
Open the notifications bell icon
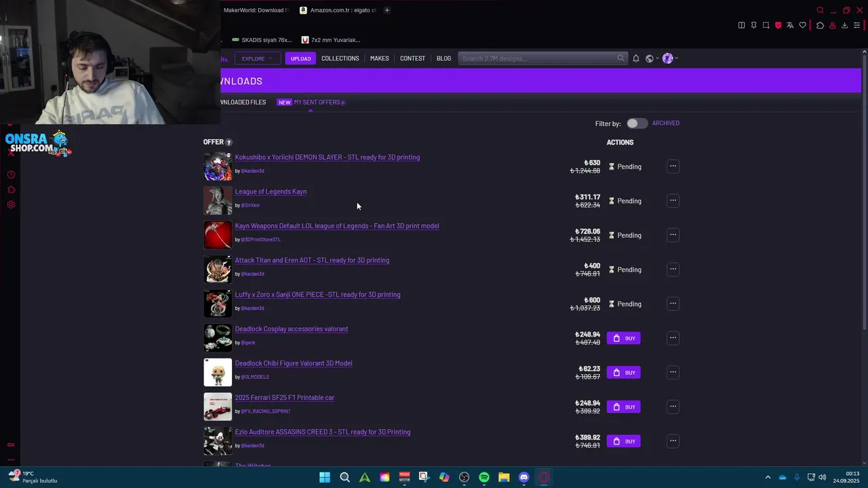click(x=635, y=58)
